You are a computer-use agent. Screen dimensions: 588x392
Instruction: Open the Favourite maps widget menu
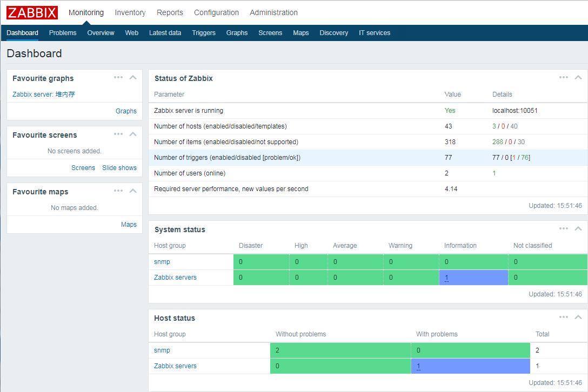point(118,191)
